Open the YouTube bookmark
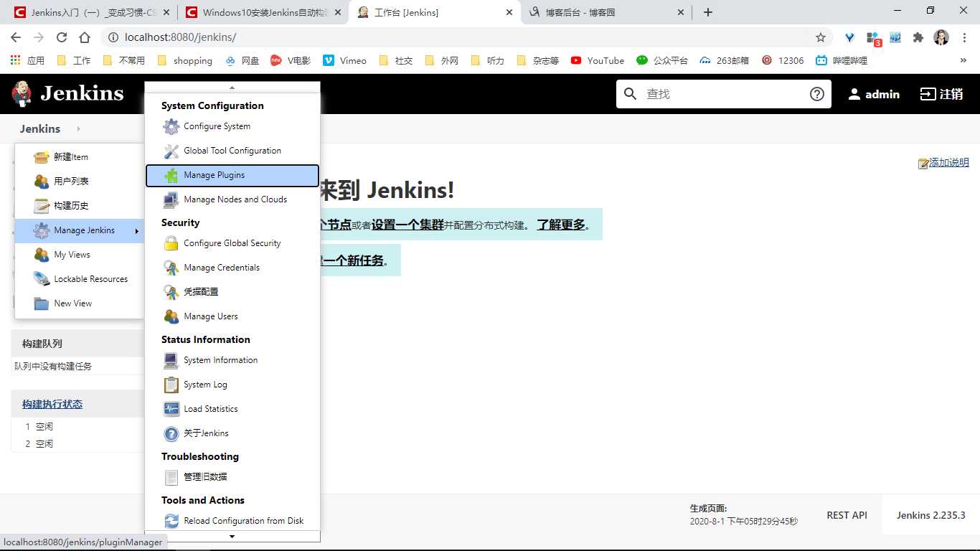The height and width of the screenshot is (551, 980). coord(598,61)
